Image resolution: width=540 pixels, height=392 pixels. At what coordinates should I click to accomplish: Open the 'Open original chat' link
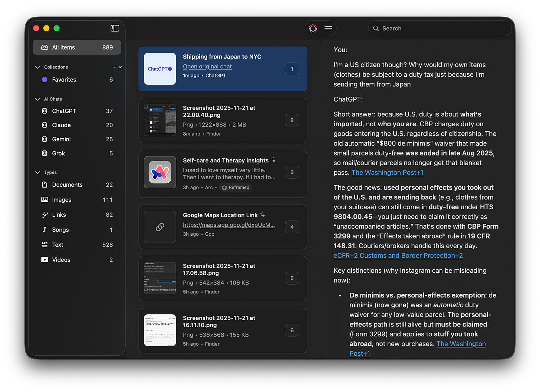pos(207,66)
